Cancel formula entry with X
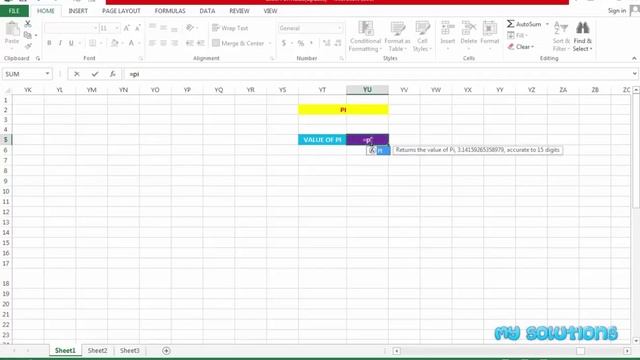The width and height of the screenshot is (640, 360). click(77, 74)
